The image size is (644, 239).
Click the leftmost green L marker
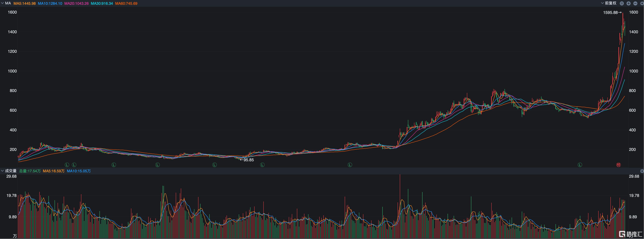coord(67,165)
